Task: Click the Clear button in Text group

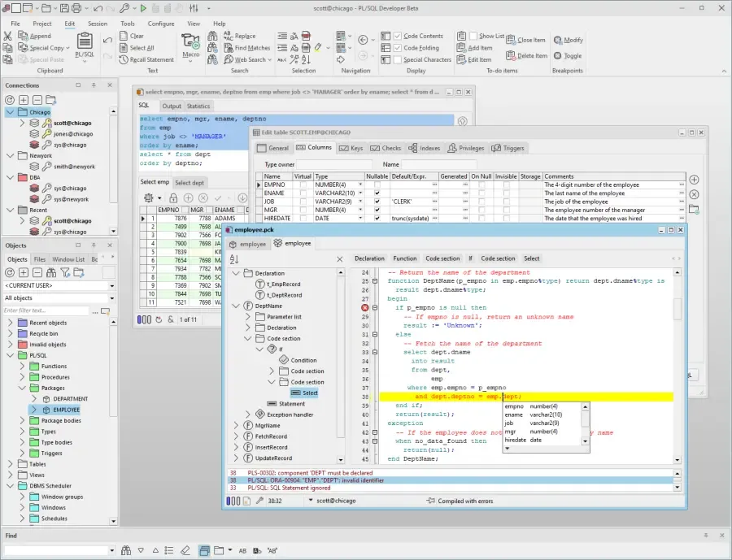Action: point(132,36)
